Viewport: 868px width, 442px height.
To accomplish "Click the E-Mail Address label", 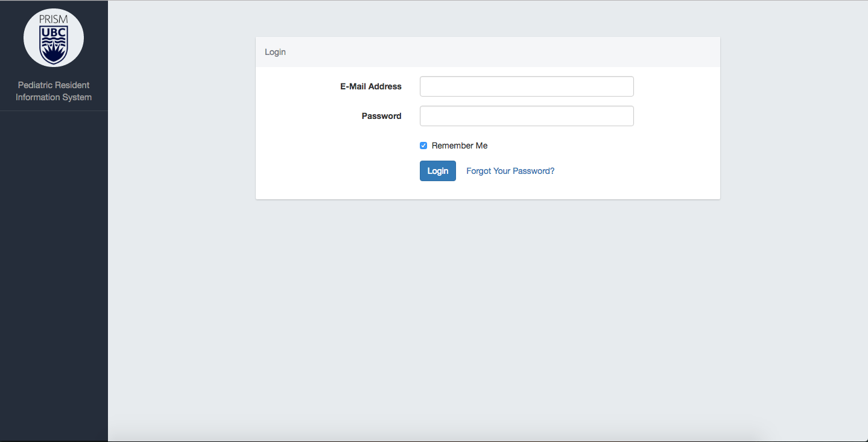I will pyautogui.click(x=371, y=86).
